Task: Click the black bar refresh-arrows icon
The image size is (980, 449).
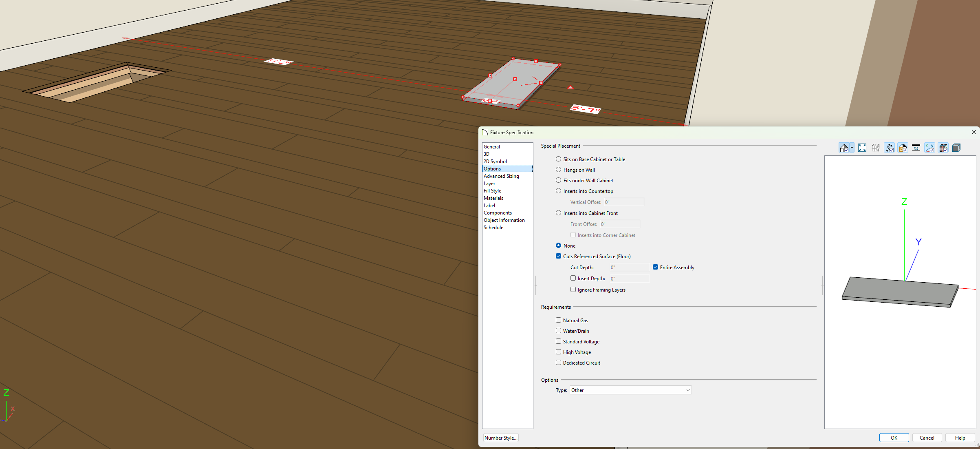Action: click(916, 148)
